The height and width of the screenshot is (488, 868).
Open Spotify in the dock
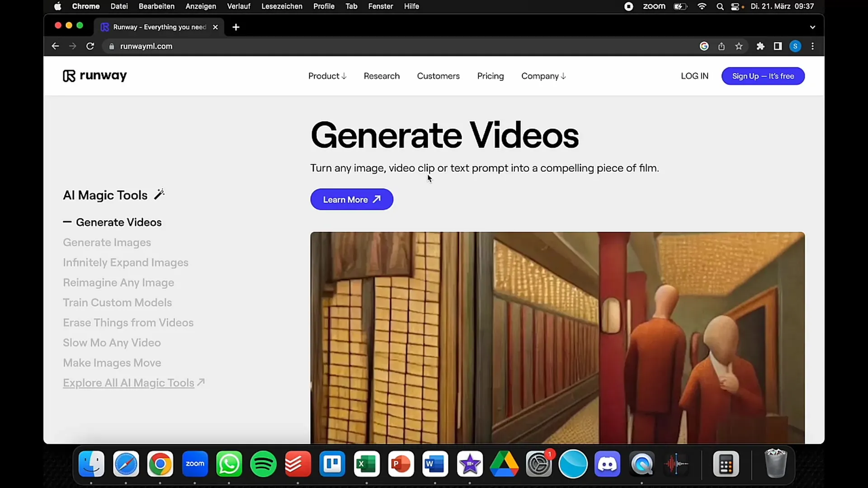pyautogui.click(x=263, y=464)
